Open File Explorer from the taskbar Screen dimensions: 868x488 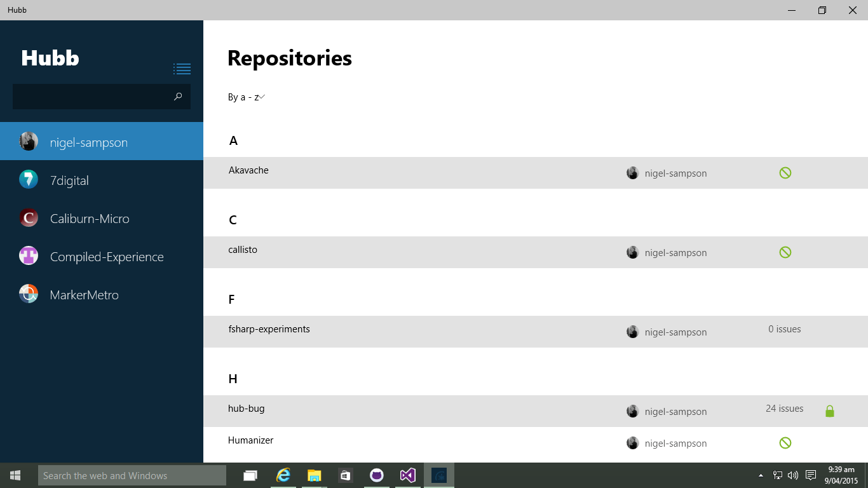click(x=314, y=475)
